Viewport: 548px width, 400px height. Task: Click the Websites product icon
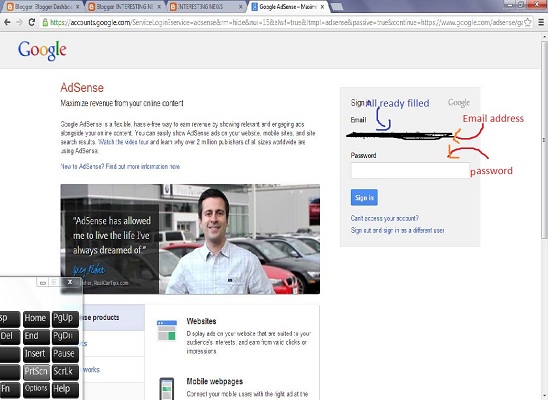(x=167, y=330)
